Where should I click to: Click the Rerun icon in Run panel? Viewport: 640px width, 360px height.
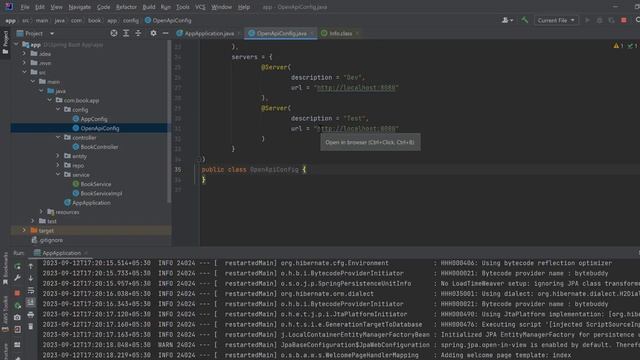18,267
